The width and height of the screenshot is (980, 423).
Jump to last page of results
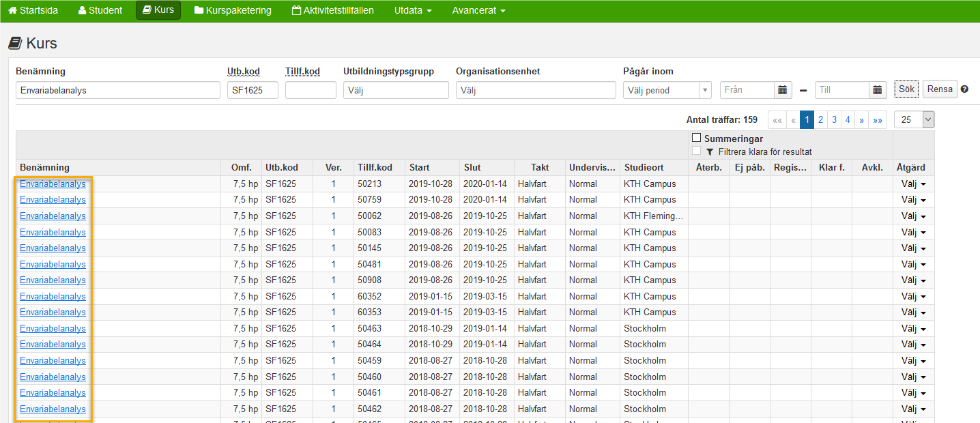[878, 120]
